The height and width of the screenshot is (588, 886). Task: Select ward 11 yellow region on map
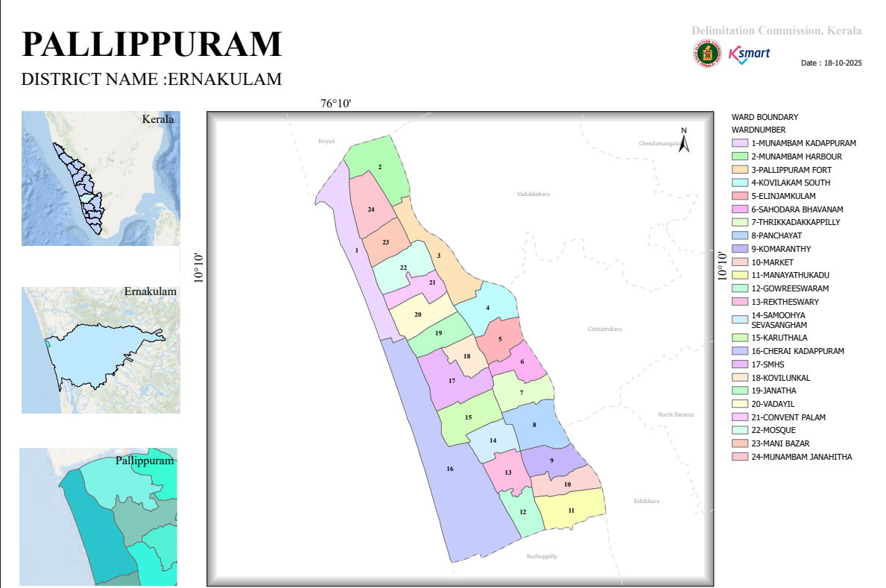571,510
